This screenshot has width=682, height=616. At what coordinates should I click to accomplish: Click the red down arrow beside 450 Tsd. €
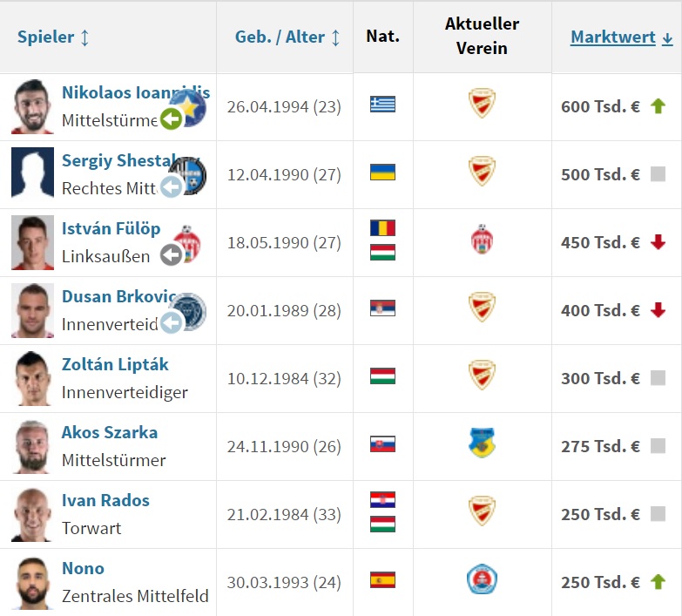click(658, 241)
